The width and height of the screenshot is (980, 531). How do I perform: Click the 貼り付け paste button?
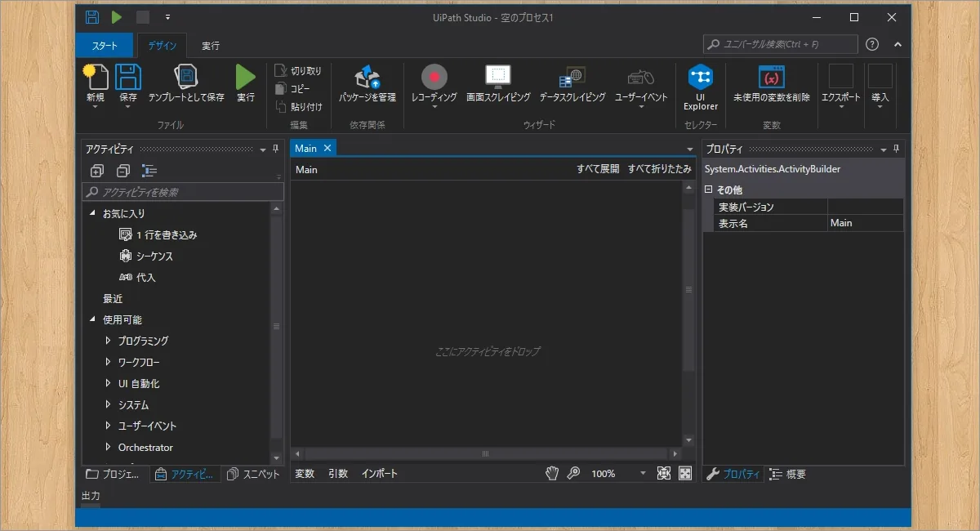pos(298,106)
